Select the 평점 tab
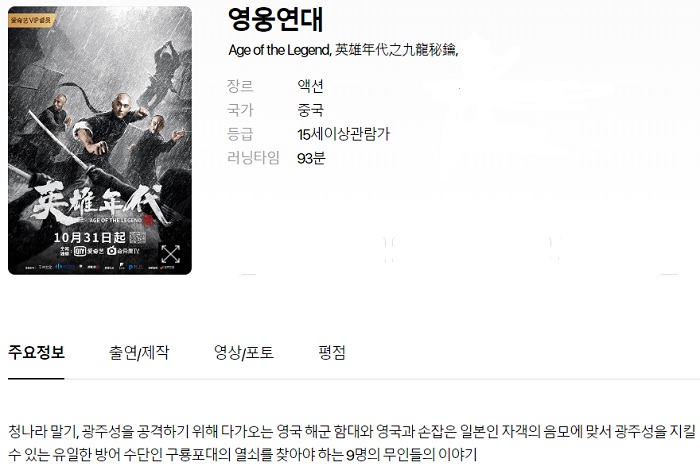700x470 pixels. coord(332,352)
